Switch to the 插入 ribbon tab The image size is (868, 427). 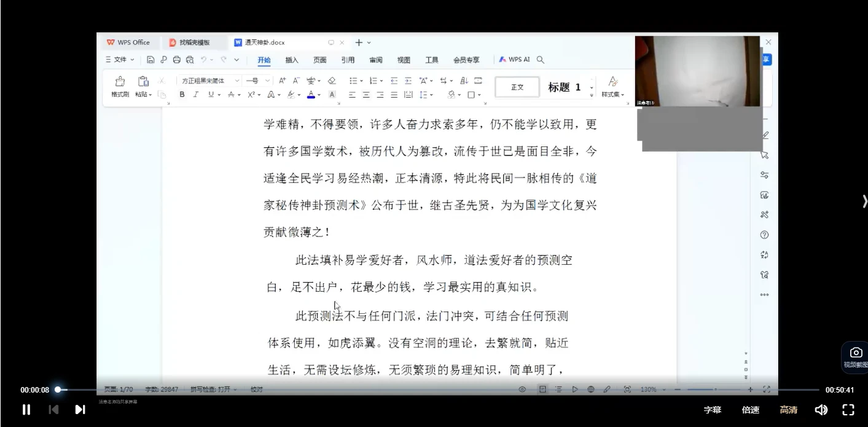point(292,60)
